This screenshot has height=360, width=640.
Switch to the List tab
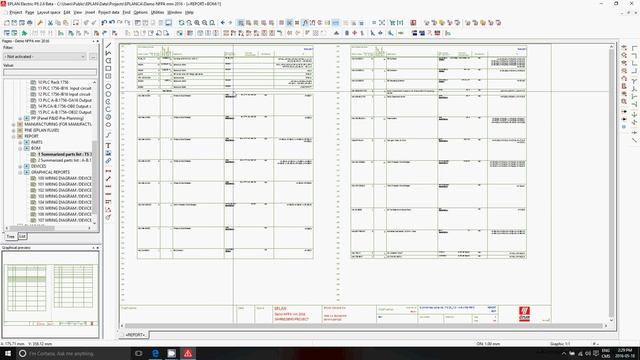click(x=22, y=236)
